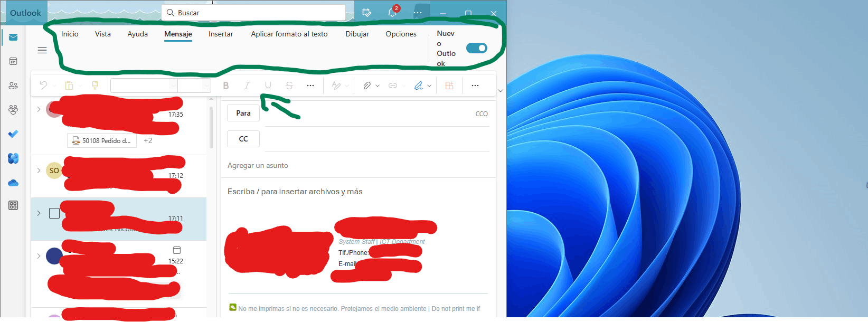Image resolution: width=868 pixels, height=322 pixels.
Task: Open the OneDrive cloud app
Action: (x=13, y=183)
